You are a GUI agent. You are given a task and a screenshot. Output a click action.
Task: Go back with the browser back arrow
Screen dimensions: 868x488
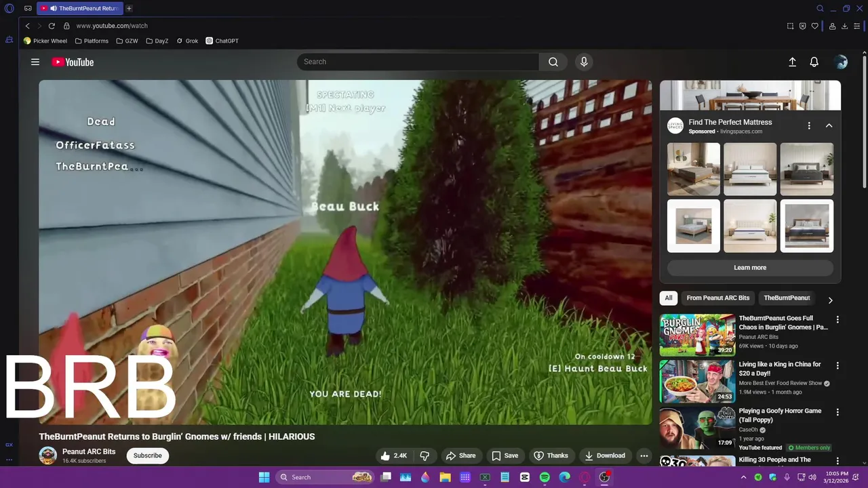(x=27, y=26)
